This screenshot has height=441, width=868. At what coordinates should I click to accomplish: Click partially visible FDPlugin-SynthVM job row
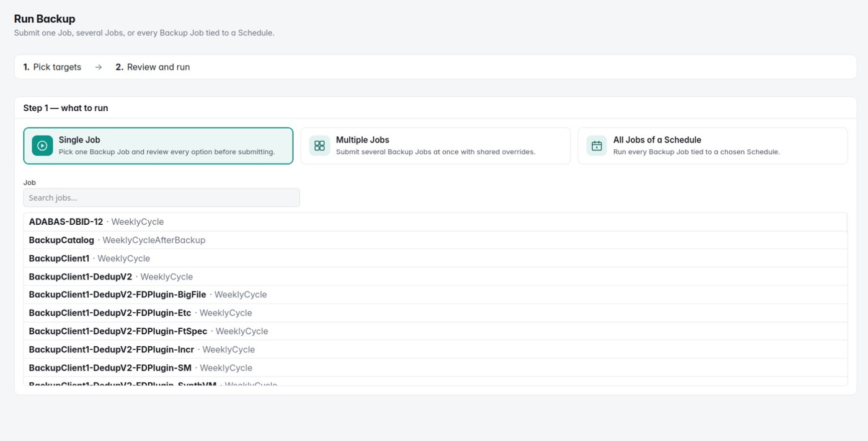(435, 382)
